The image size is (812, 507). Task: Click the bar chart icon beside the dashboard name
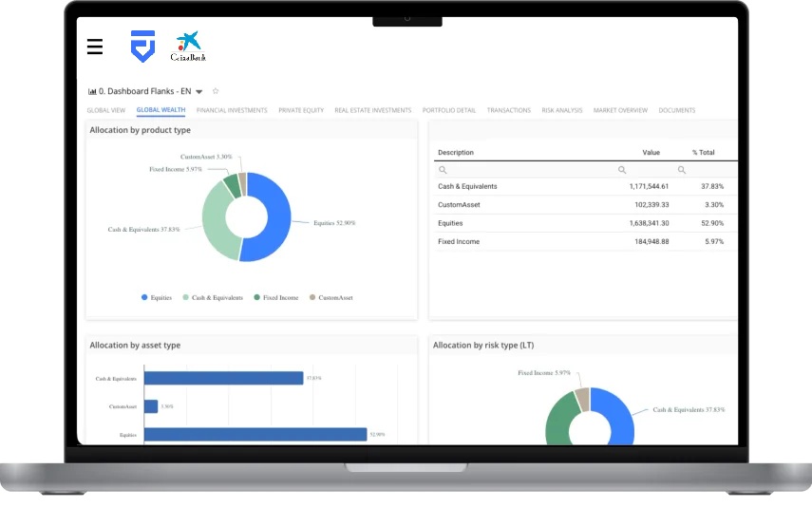pyautogui.click(x=92, y=91)
